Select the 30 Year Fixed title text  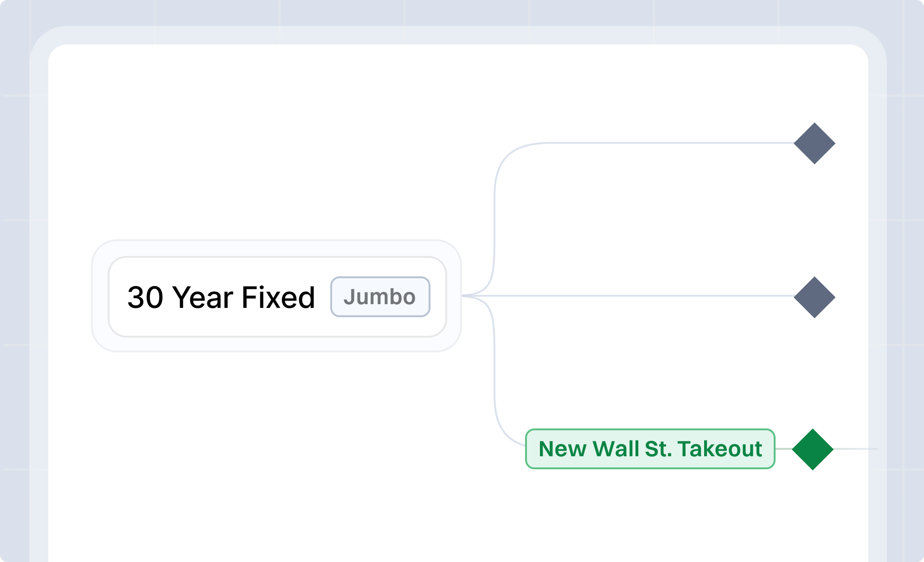(x=221, y=297)
